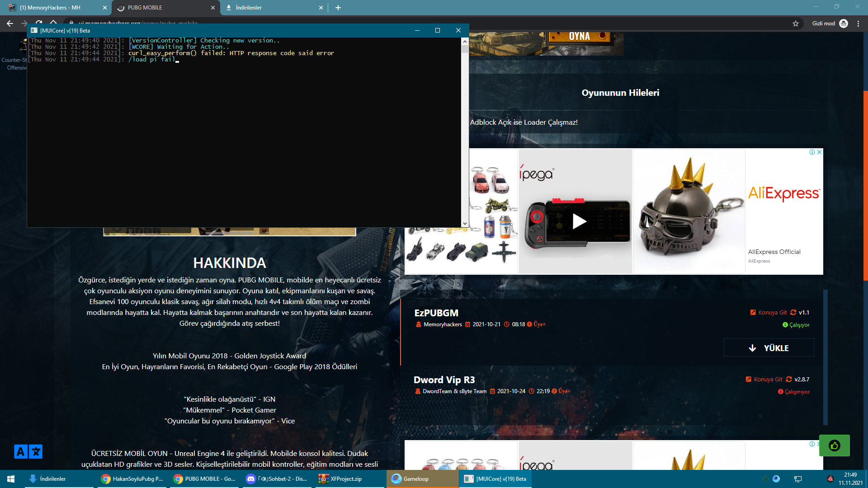Click the Dword Vip R3 refresh version icon

click(x=789, y=379)
